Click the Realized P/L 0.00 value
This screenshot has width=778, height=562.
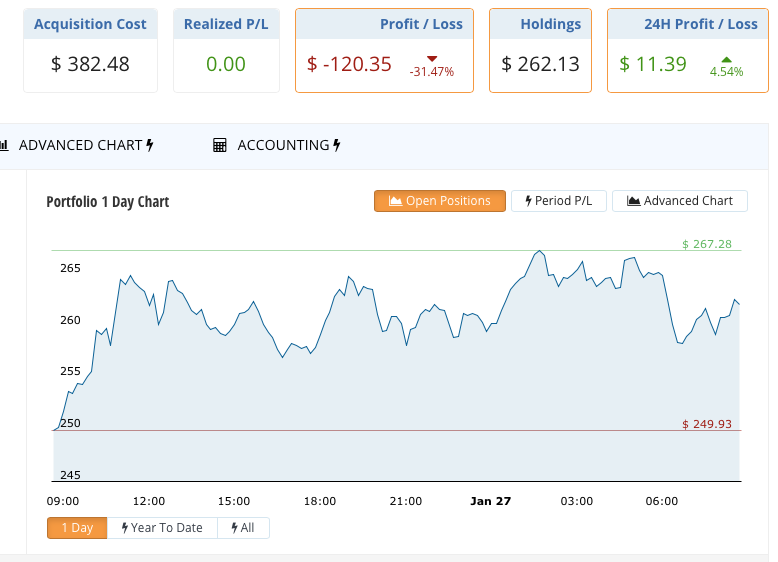226,64
